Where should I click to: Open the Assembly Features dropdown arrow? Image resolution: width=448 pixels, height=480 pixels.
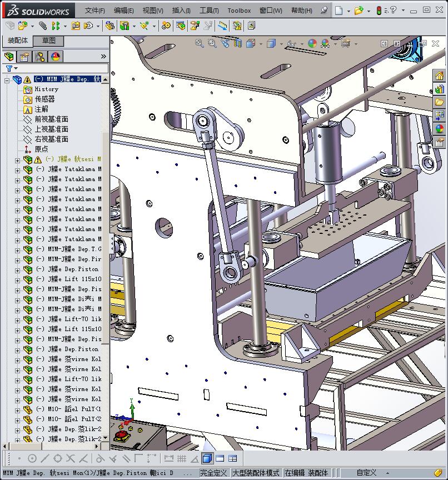(134, 26)
